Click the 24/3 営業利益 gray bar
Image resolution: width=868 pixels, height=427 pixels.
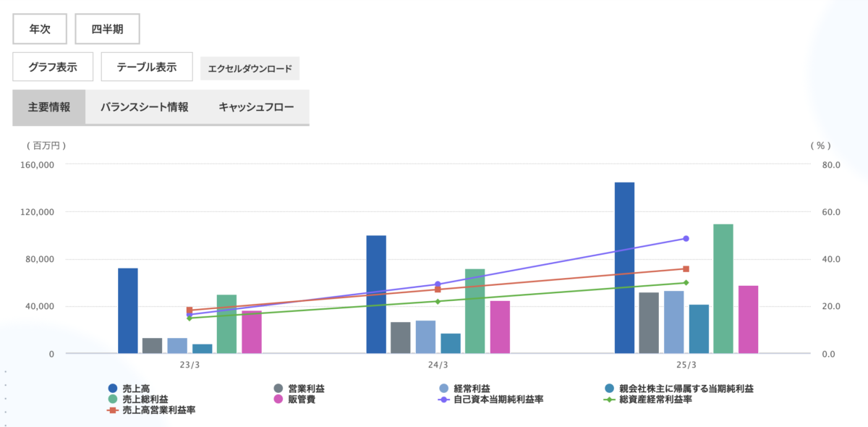401,338
